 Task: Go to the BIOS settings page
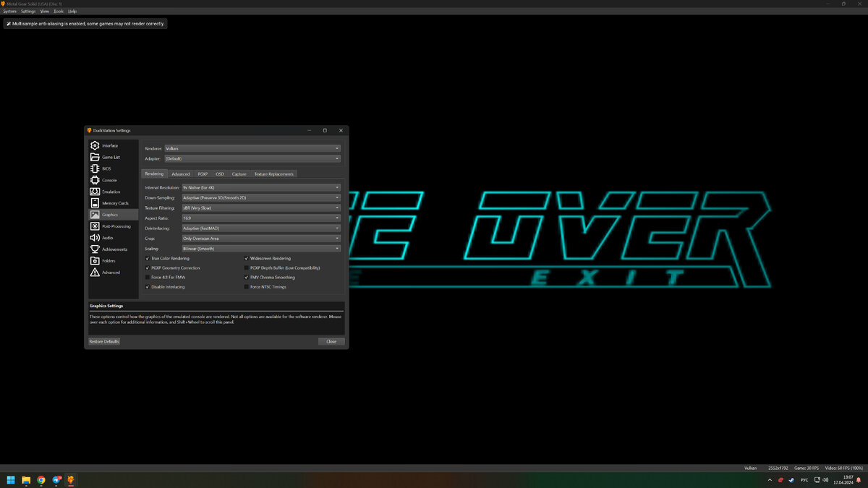(113, 168)
